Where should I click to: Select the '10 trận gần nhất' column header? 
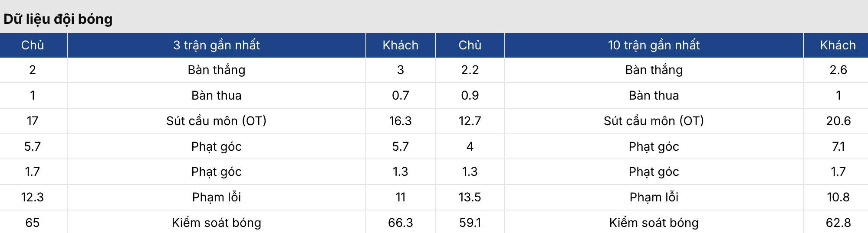(654, 45)
